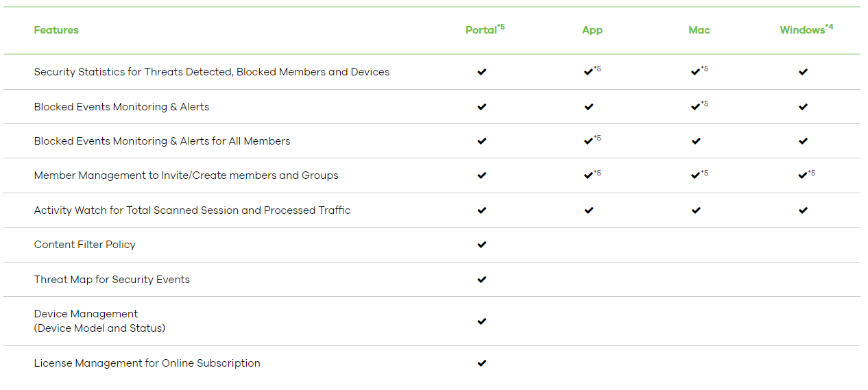The image size is (868, 390).
Task: Click the Content Filter Policy feature label
Action: (85, 245)
